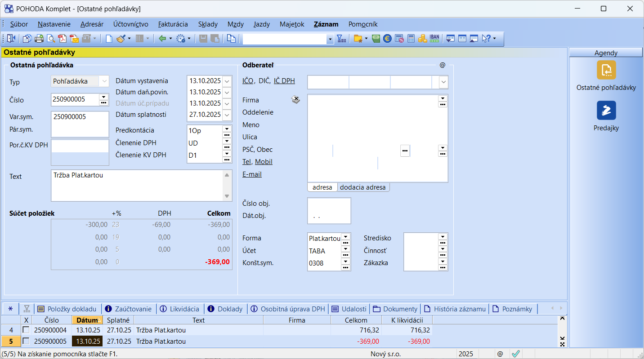This screenshot has height=359, width=644.
Task: Open the euro currency tool icon
Action: (387, 39)
